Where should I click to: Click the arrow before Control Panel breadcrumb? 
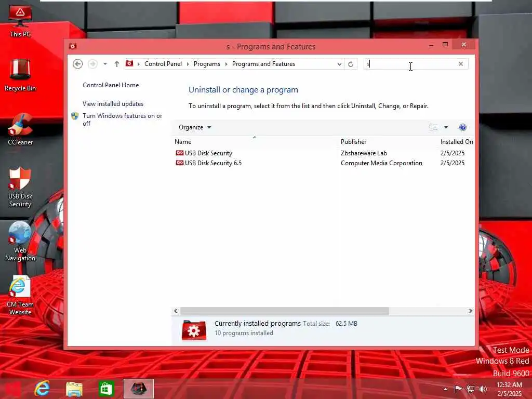138,64
